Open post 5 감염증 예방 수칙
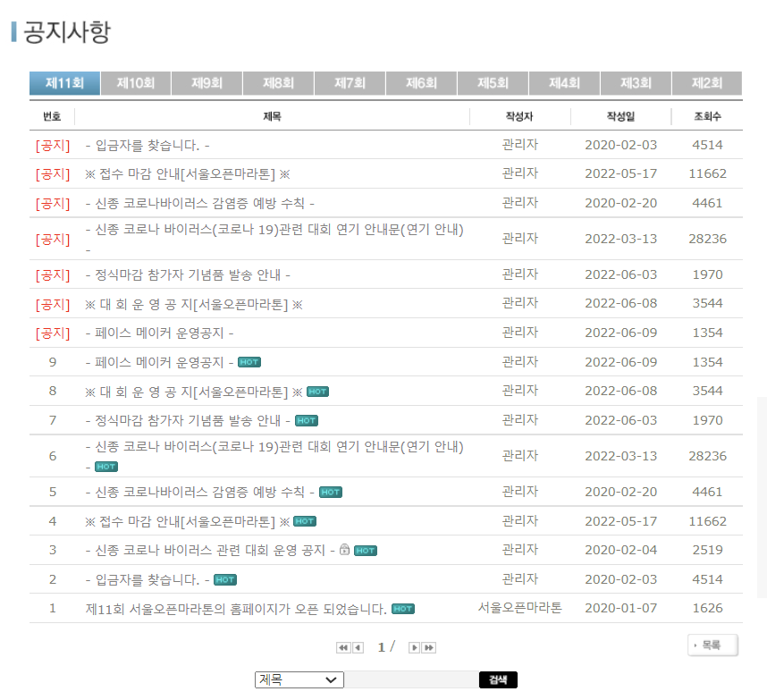The width and height of the screenshot is (767, 700). tap(199, 492)
